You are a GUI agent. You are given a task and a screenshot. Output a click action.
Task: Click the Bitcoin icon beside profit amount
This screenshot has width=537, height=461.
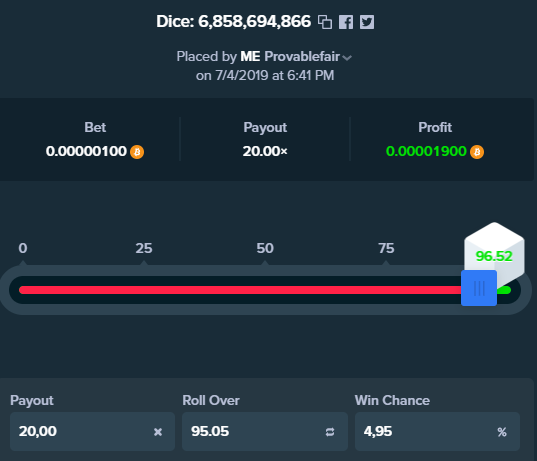pyautogui.click(x=477, y=152)
